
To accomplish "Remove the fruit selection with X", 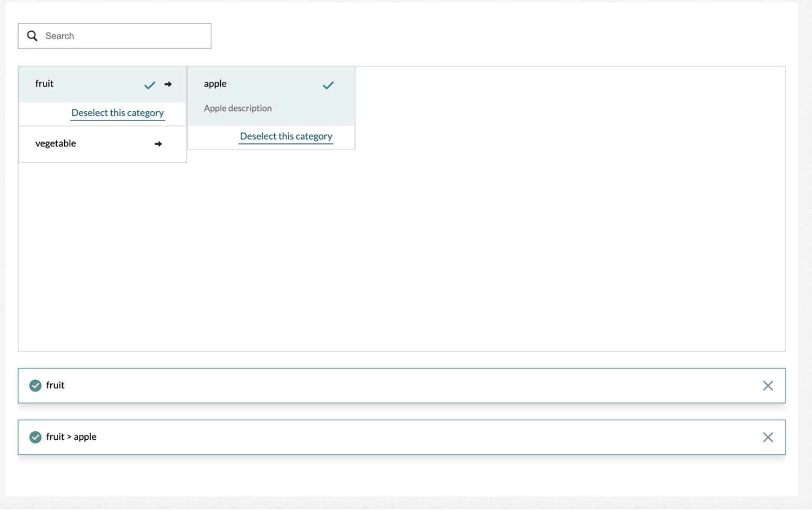I will [768, 385].
